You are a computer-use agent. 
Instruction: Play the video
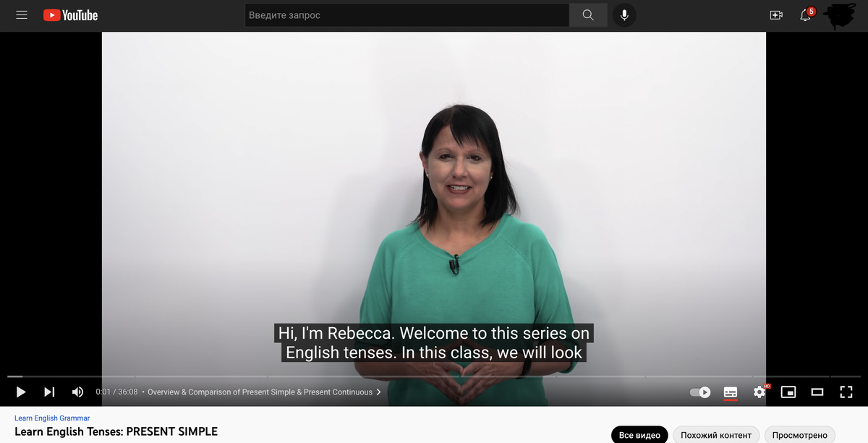[21, 392]
